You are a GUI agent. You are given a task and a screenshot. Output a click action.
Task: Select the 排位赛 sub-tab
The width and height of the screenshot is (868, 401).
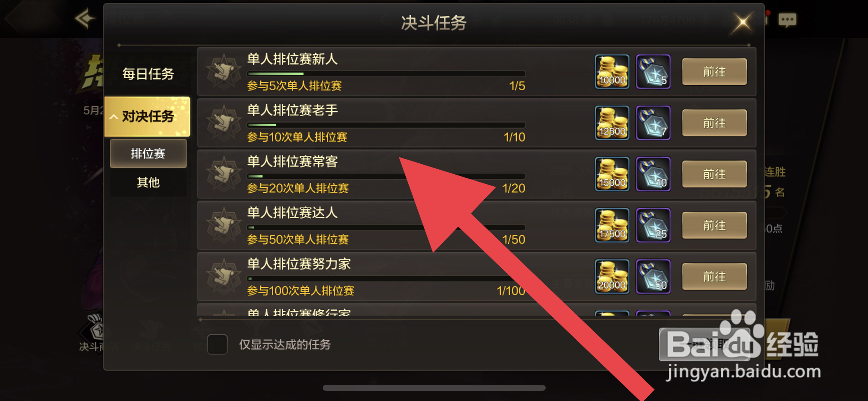(148, 153)
